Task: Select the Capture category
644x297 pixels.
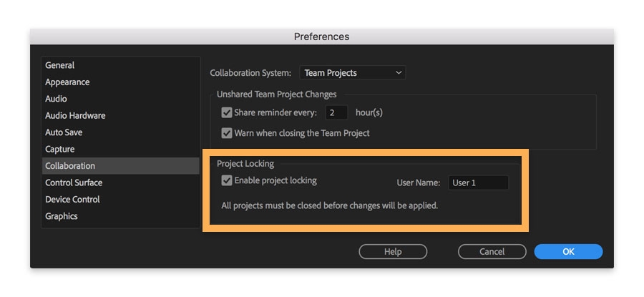Action: point(60,149)
